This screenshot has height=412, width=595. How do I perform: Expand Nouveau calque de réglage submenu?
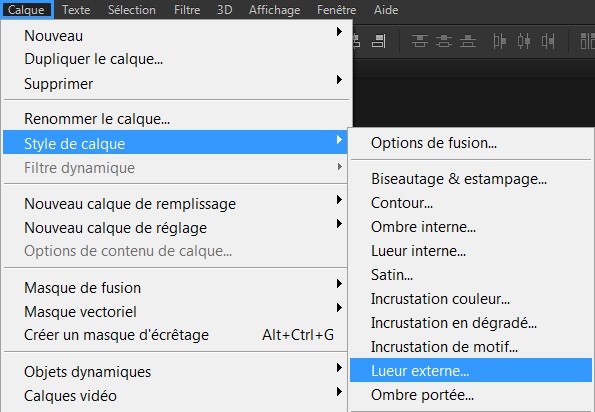tap(175, 228)
